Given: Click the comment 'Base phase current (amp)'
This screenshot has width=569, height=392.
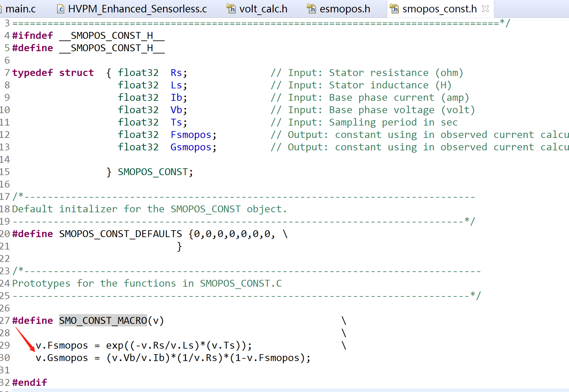Looking at the screenshot, I should [x=399, y=98].
